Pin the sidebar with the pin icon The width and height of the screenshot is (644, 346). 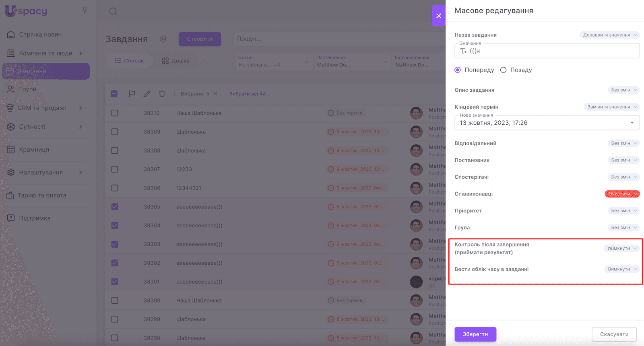click(85, 10)
